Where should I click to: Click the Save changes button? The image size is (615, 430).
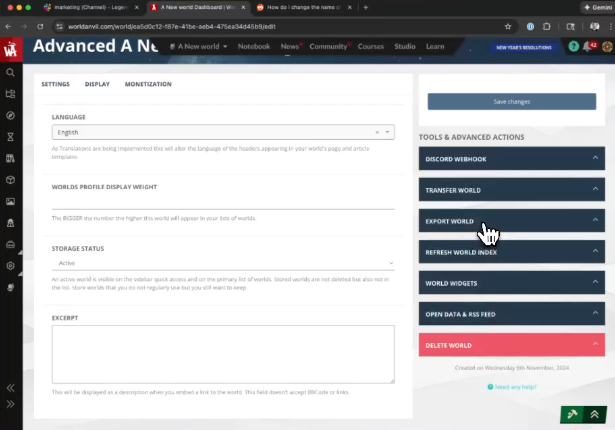pos(511,102)
